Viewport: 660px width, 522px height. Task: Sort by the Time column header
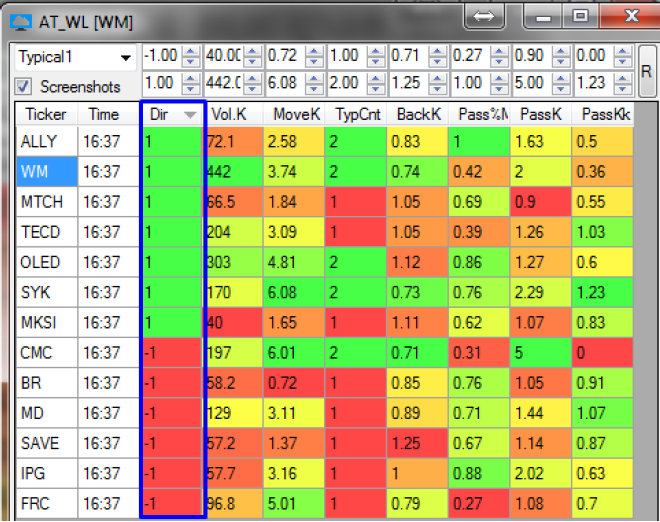tap(109, 115)
